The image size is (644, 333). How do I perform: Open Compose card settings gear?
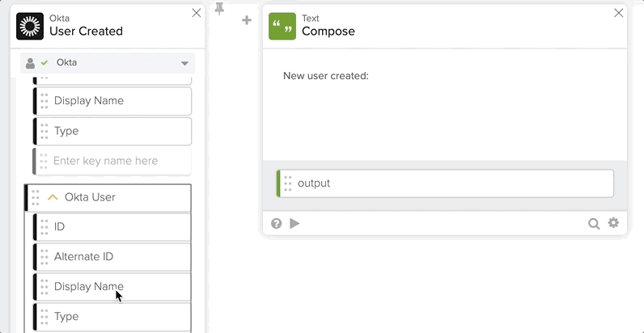[613, 223]
